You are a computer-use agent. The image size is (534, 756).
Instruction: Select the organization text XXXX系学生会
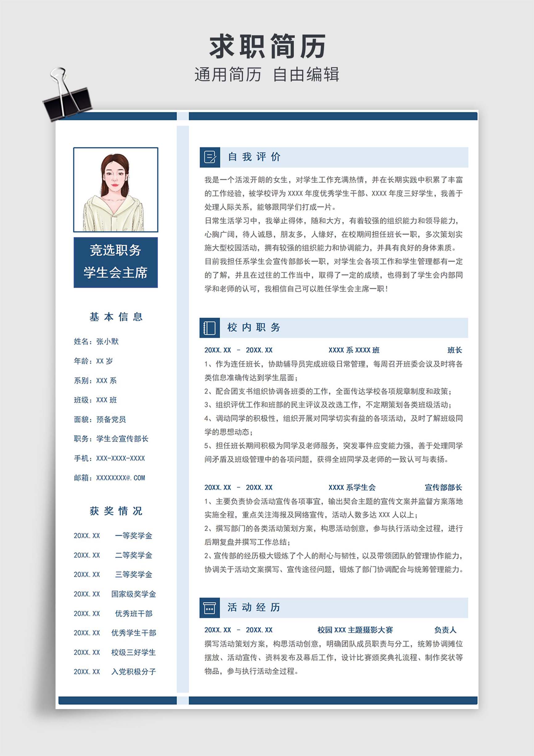point(352,487)
